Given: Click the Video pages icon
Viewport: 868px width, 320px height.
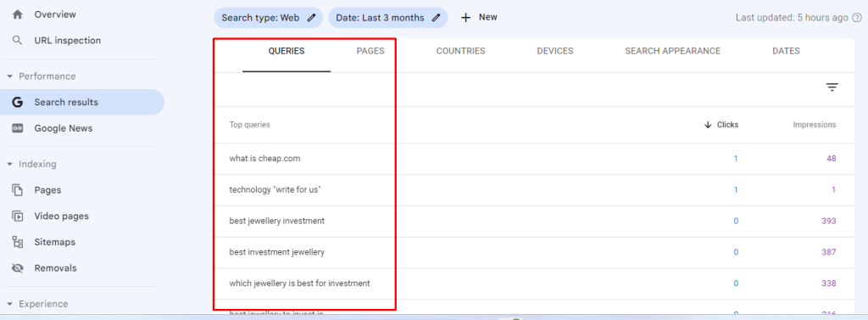Looking at the screenshot, I should (18, 216).
